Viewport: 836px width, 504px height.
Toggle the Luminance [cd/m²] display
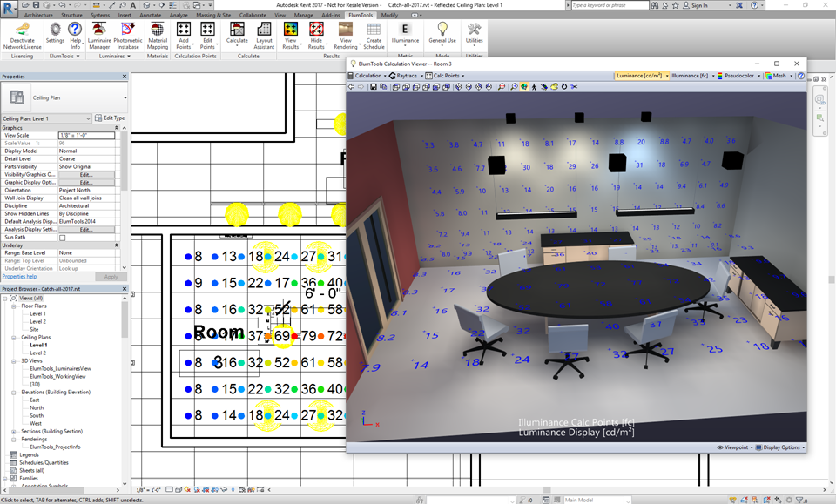click(x=643, y=77)
